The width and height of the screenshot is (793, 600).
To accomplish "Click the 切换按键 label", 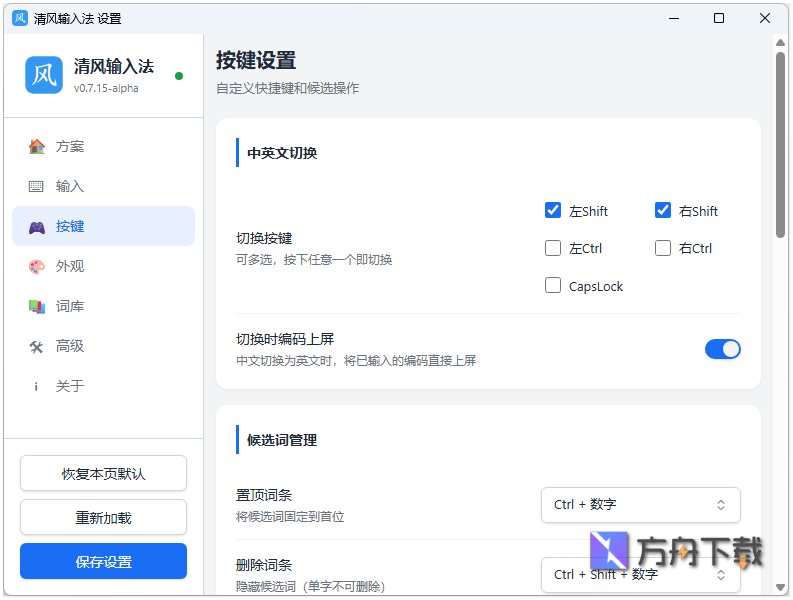I will pos(264,238).
